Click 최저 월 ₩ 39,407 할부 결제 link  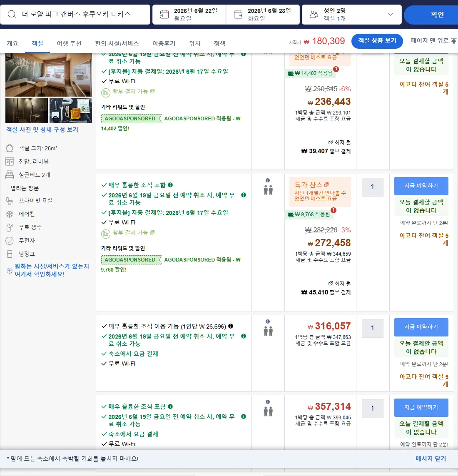[326, 147]
